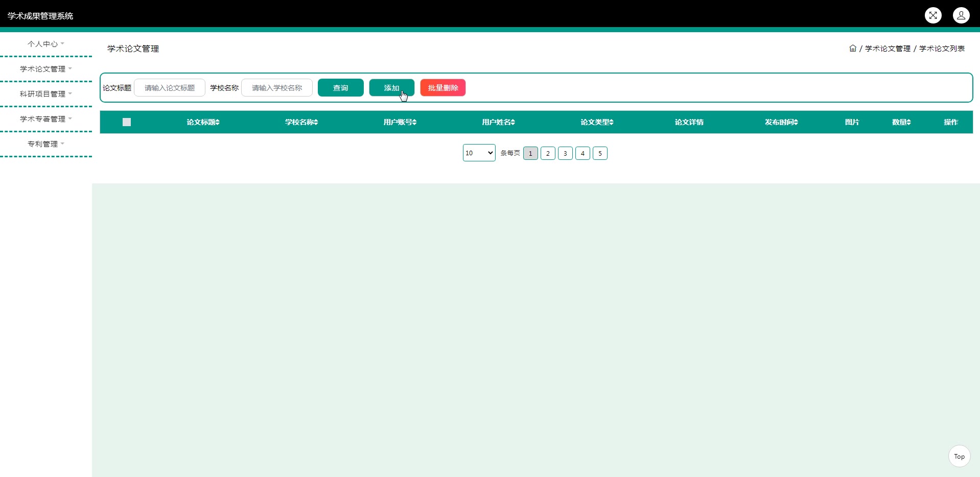
Task: Click the fullscreen toggle icon in header
Action: coord(933,15)
